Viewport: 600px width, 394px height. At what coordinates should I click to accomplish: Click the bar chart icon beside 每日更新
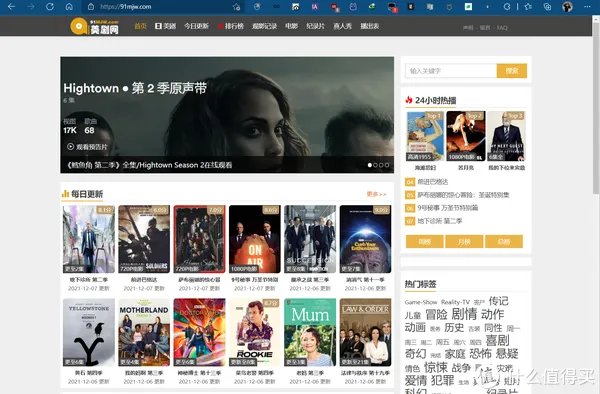[65, 194]
